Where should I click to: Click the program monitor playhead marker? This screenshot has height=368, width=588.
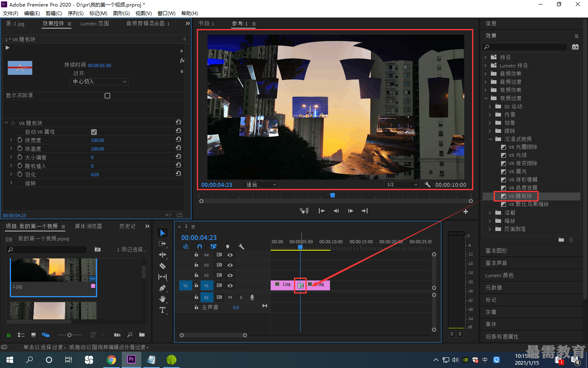[332, 195]
